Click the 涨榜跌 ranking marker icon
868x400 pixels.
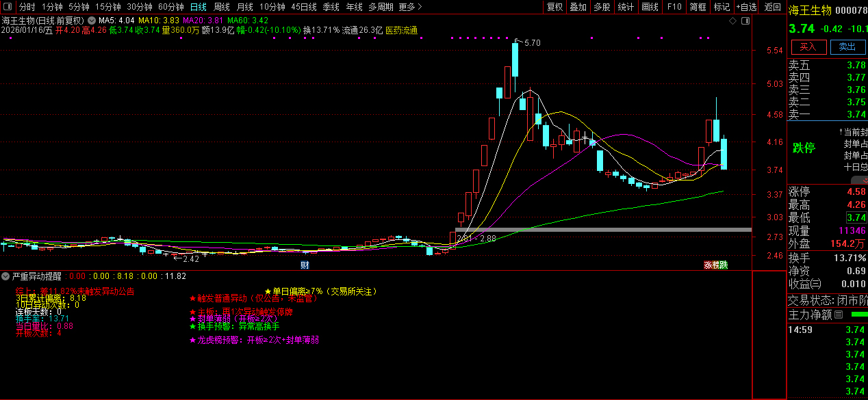tap(716, 265)
